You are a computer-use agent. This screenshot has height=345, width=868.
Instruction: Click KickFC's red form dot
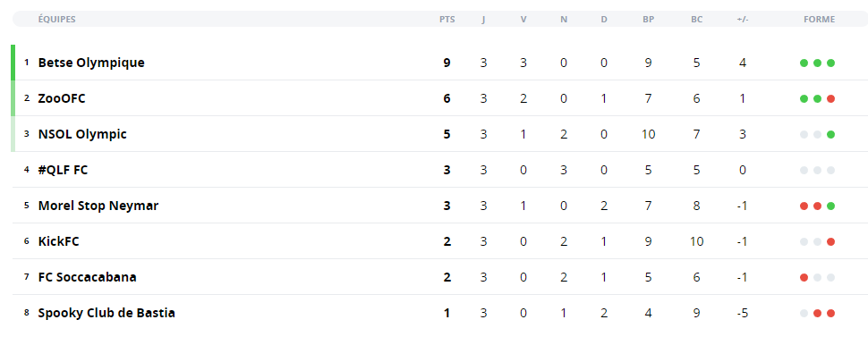[x=830, y=241]
